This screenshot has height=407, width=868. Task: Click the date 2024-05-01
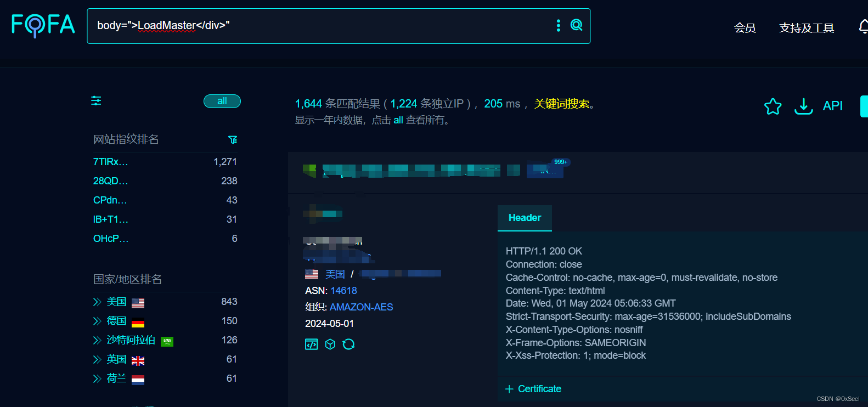tap(329, 324)
